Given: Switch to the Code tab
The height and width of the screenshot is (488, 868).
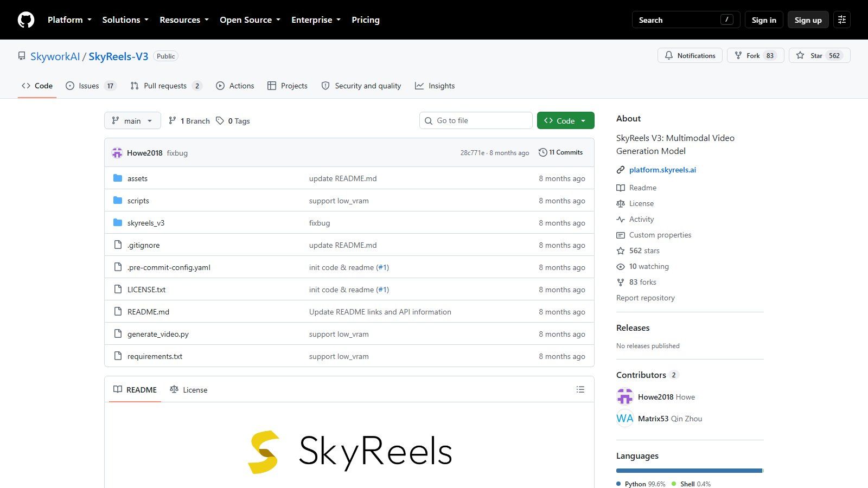Looking at the screenshot, I should pos(37,86).
